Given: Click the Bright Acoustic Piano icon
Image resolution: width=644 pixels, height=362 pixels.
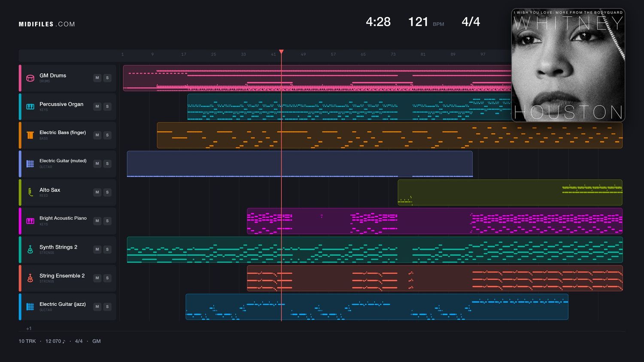Looking at the screenshot, I should (x=30, y=221).
